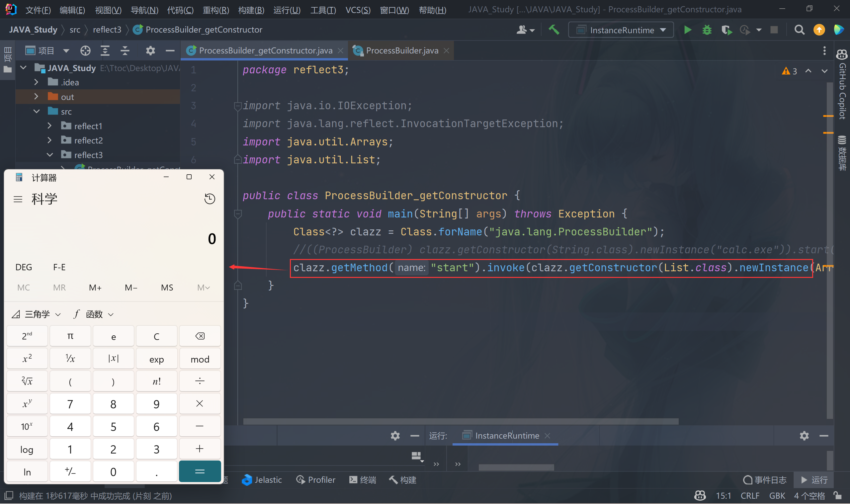Toggle the 2nd function key
The height and width of the screenshot is (504, 850).
coord(27,336)
